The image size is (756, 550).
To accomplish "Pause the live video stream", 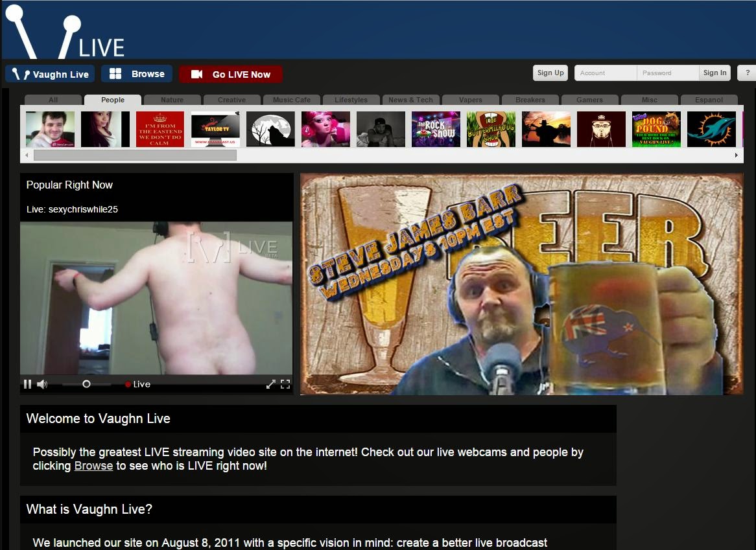I will [27, 384].
